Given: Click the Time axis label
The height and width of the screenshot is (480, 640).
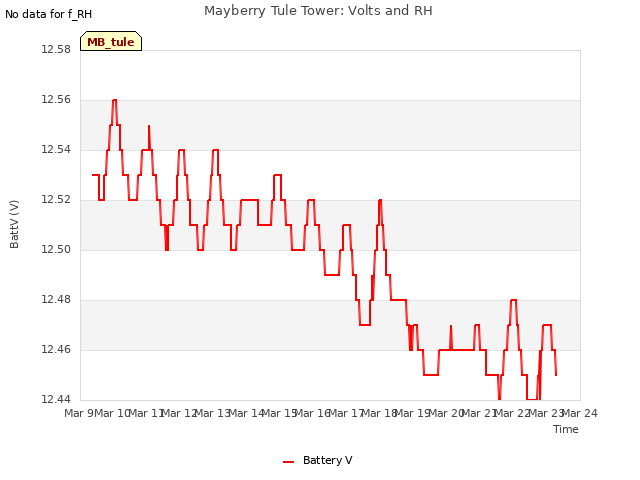Looking at the screenshot, I should (565, 429).
